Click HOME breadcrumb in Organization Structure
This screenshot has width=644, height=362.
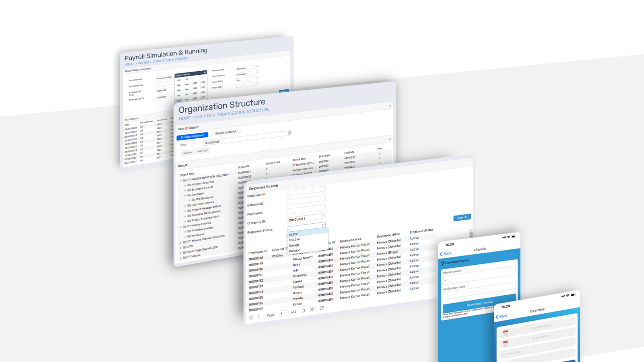click(185, 118)
